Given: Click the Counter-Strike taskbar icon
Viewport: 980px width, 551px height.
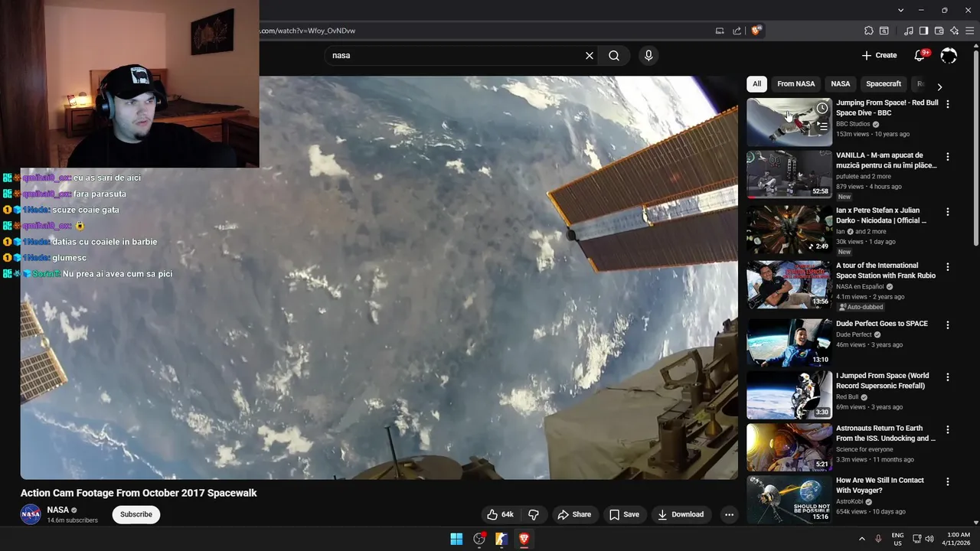Looking at the screenshot, I should coord(501,539).
